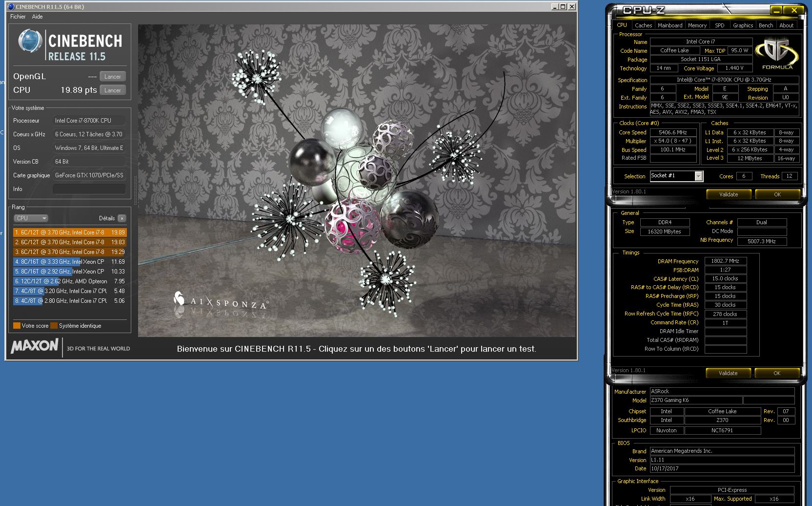Click the NB Frequency value 5007.3 MHz

tap(762, 241)
